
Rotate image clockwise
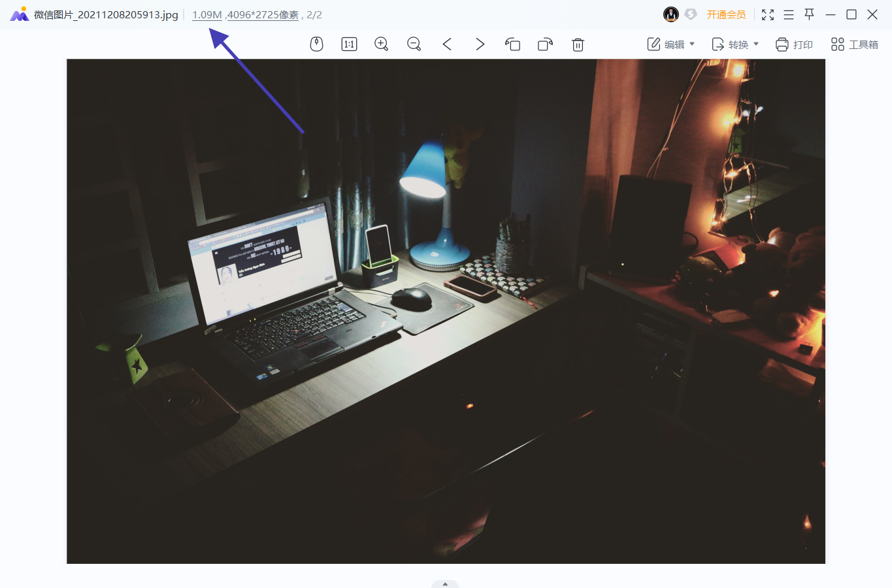tap(545, 44)
